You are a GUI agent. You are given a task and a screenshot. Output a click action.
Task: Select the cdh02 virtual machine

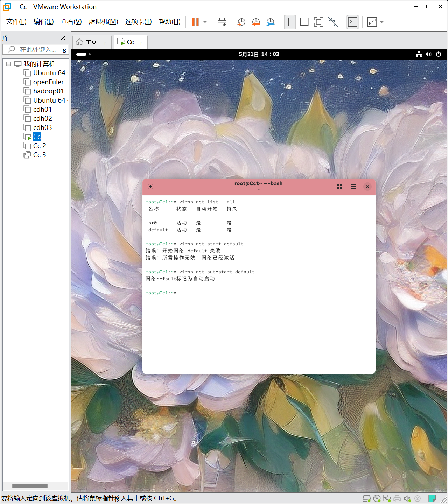pyautogui.click(x=42, y=118)
